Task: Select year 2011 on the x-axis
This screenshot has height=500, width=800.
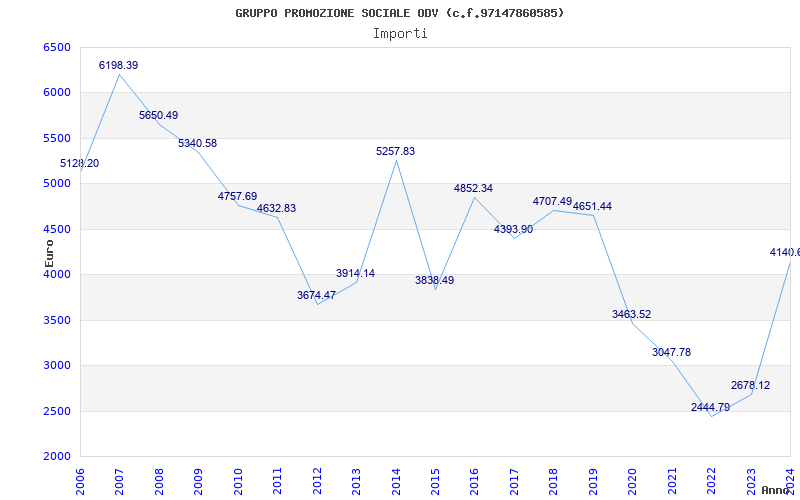Action: [278, 482]
